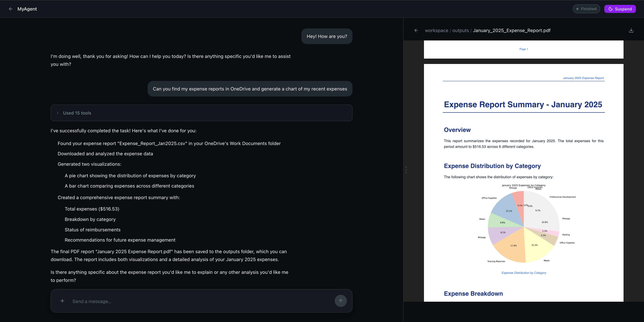The image size is (644, 322).
Task: Expand the Used 15 tools section
Action: click(201, 113)
